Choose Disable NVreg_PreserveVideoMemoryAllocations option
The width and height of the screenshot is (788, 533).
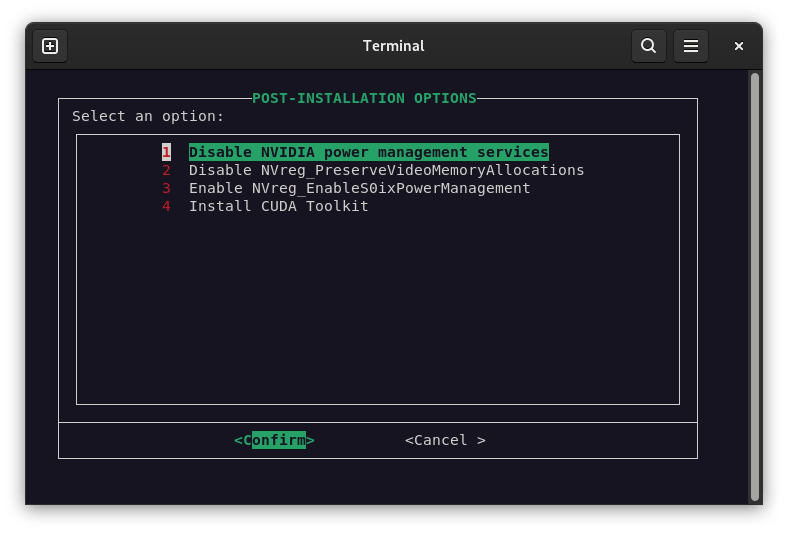[386, 170]
